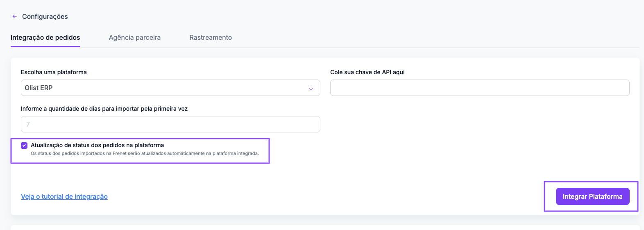Click the status description text mentioning Frenet
Screen dimensions: 644x230
click(x=145, y=153)
